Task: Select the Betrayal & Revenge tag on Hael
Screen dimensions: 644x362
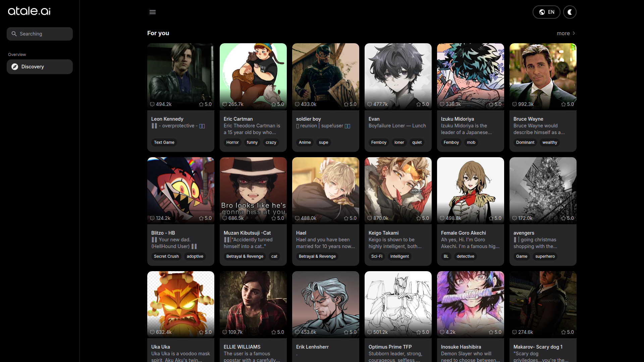Action: click(x=317, y=256)
